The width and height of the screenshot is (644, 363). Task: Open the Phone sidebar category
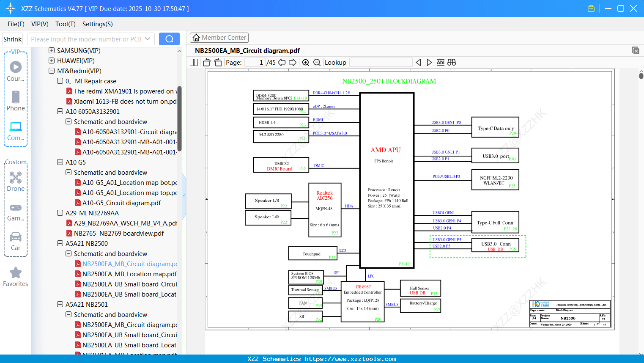click(16, 101)
